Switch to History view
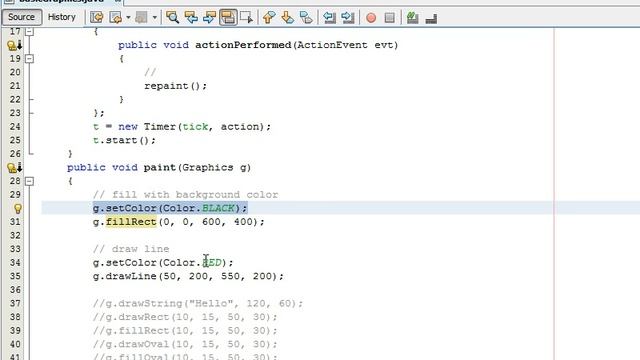 (x=62, y=17)
